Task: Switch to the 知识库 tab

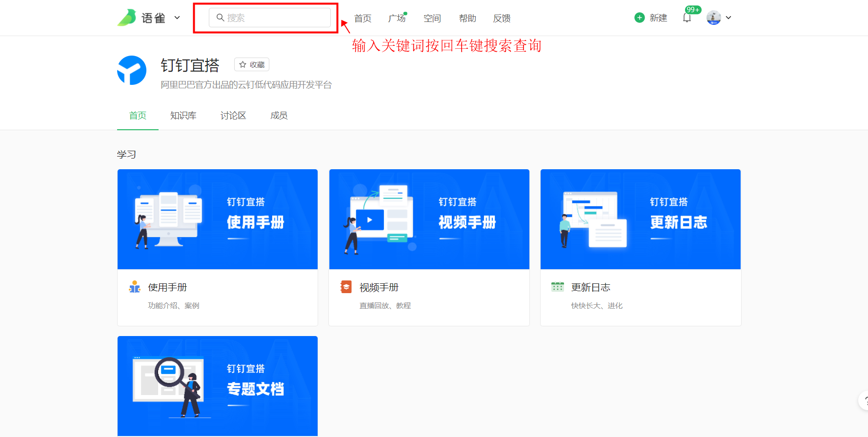Action: 183,116
